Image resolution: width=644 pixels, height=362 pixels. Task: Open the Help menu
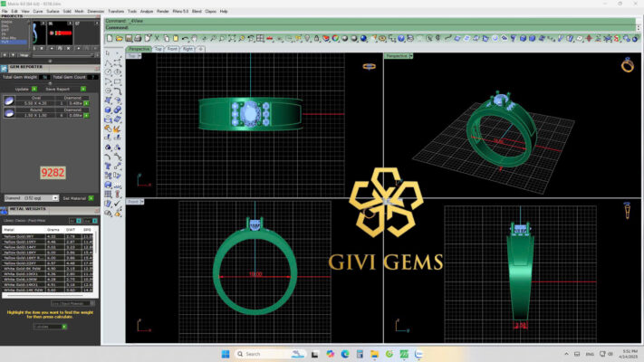[x=224, y=12]
